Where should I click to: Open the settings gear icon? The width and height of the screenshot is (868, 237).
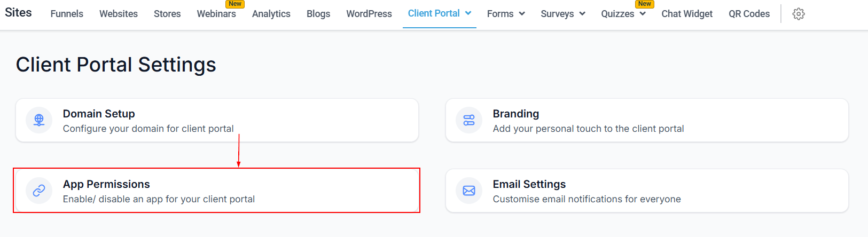(x=799, y=14)
